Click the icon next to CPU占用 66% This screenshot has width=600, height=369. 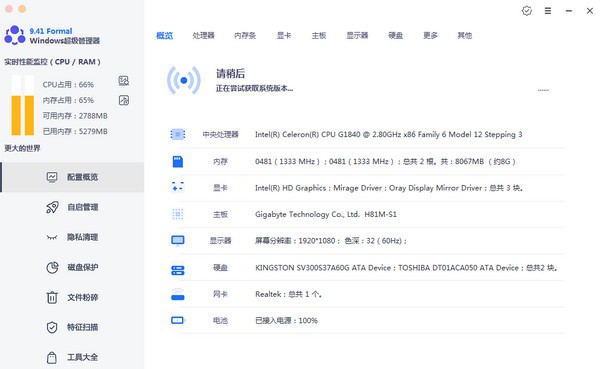[x=124, y=80]
